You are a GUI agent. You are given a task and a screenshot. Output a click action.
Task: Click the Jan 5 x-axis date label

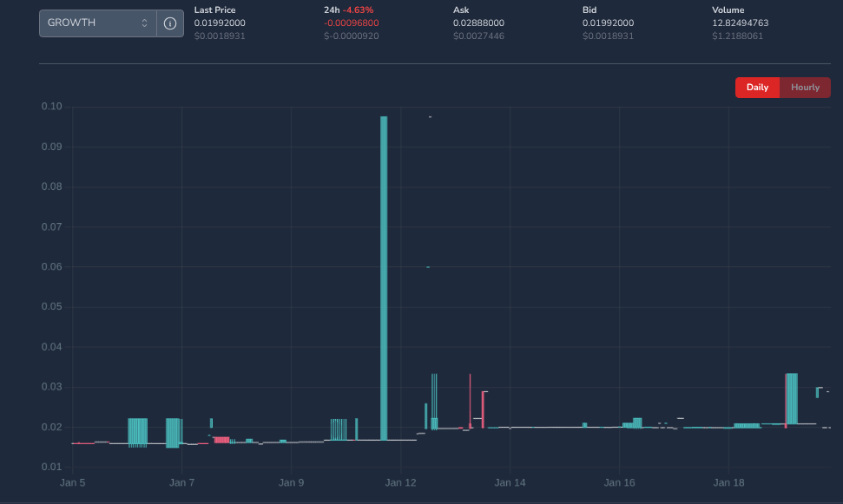coord(72,482)
